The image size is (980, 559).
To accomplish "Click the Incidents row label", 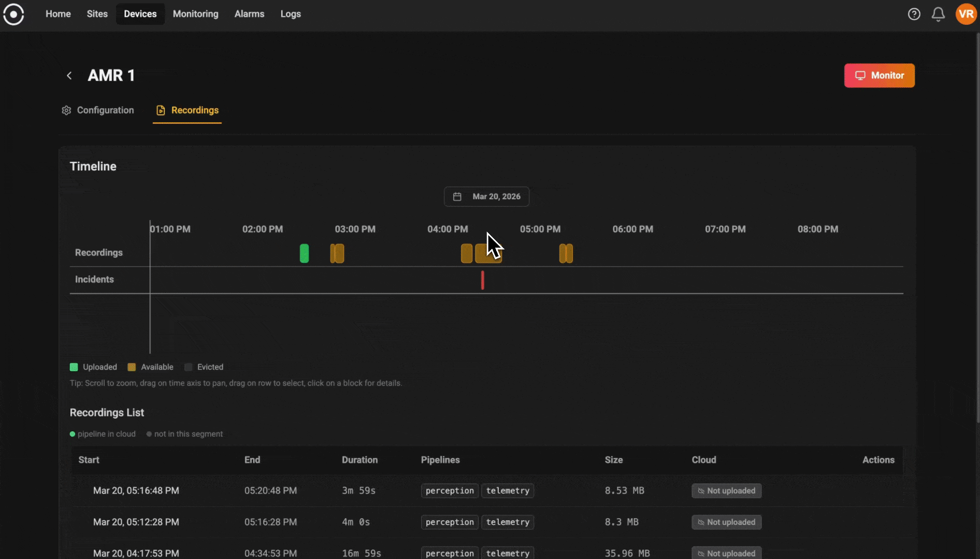I will [94, 279].
